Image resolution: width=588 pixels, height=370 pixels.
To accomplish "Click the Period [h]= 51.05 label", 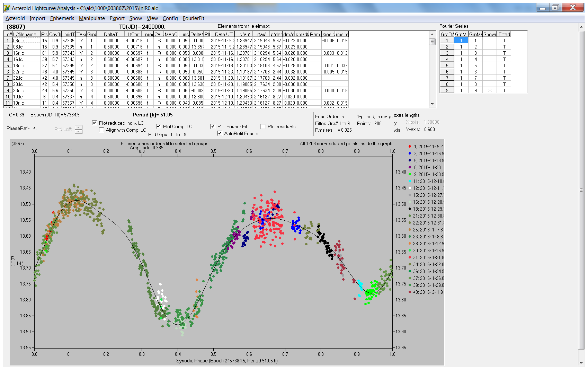I will tap(152, 115).
